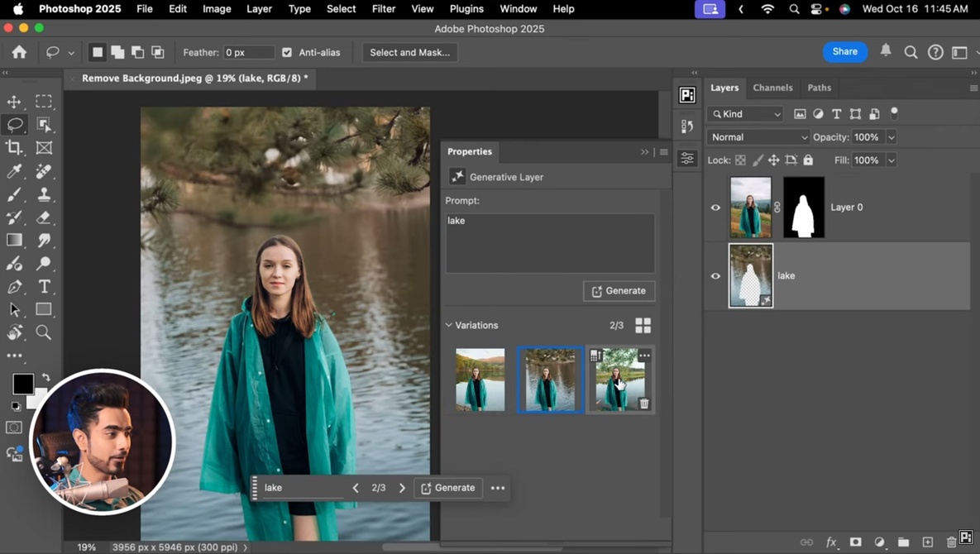Click the Move tool
The image size is (980, 554).
[15, 102]
